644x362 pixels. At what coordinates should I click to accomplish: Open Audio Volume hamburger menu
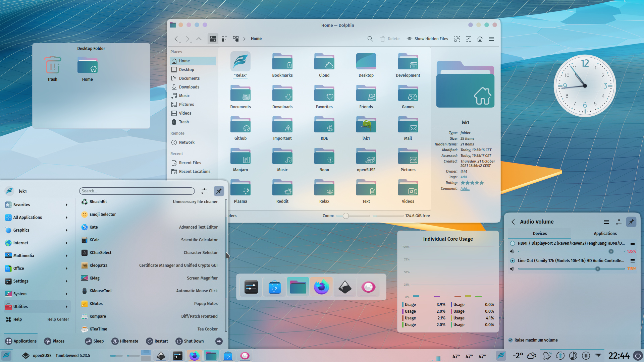point(606,222)
